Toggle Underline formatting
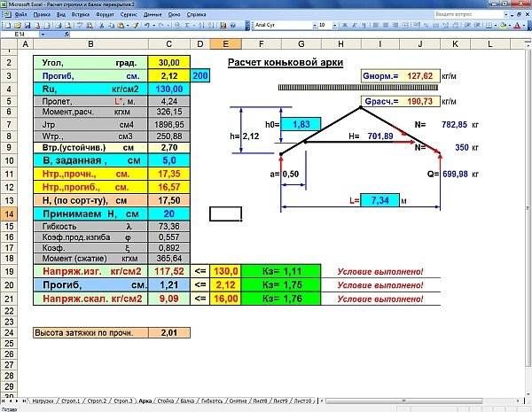Image resolution: width=532 pixels, height=412 pixels. click(x=364, y=26)
